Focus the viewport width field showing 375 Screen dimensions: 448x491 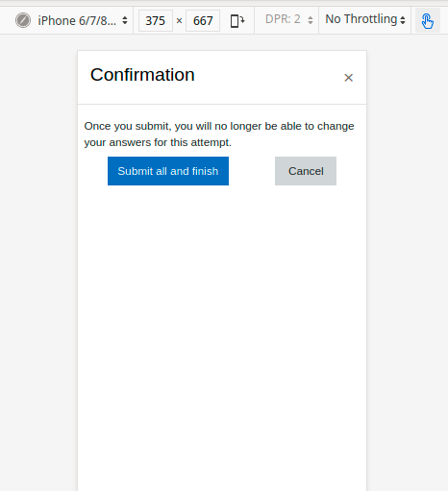coord(156,20)
